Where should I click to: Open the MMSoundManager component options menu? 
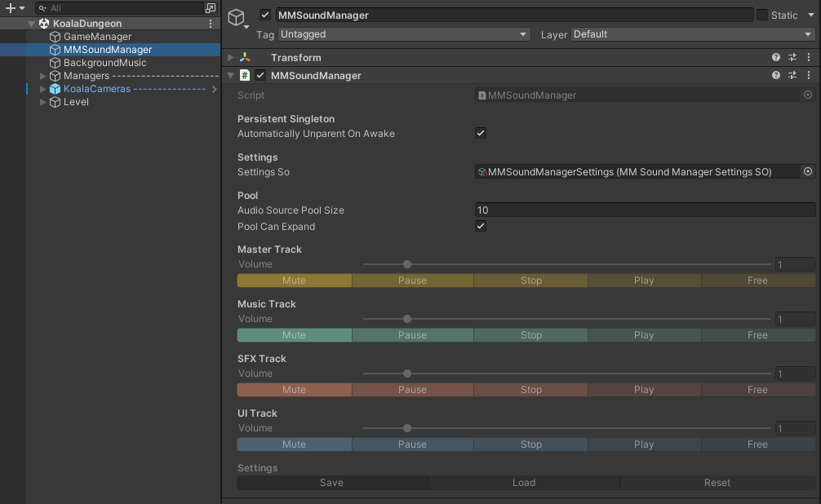pos(809,75)
